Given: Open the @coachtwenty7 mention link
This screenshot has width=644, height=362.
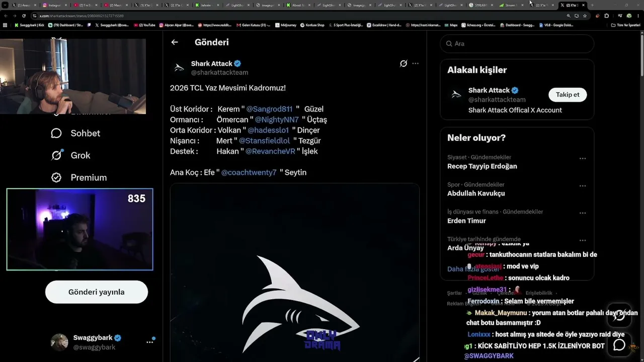Looking at the screenshot, I should click(249, 172).
